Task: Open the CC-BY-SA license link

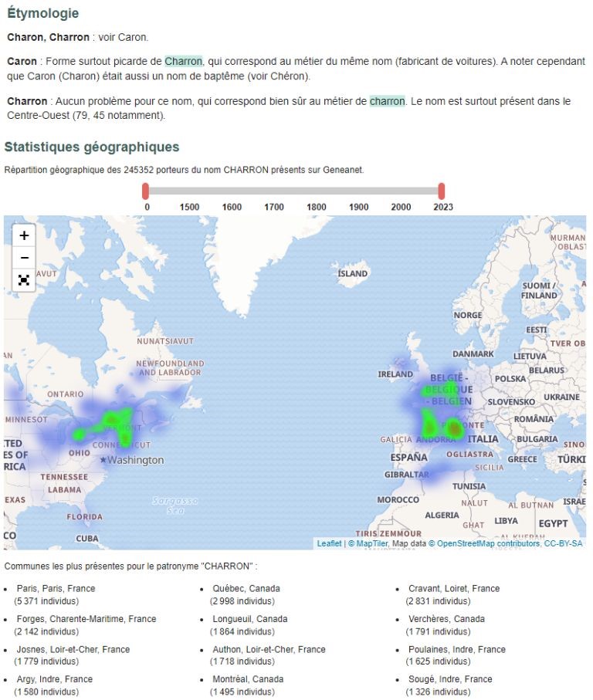Action: [564, 543]
